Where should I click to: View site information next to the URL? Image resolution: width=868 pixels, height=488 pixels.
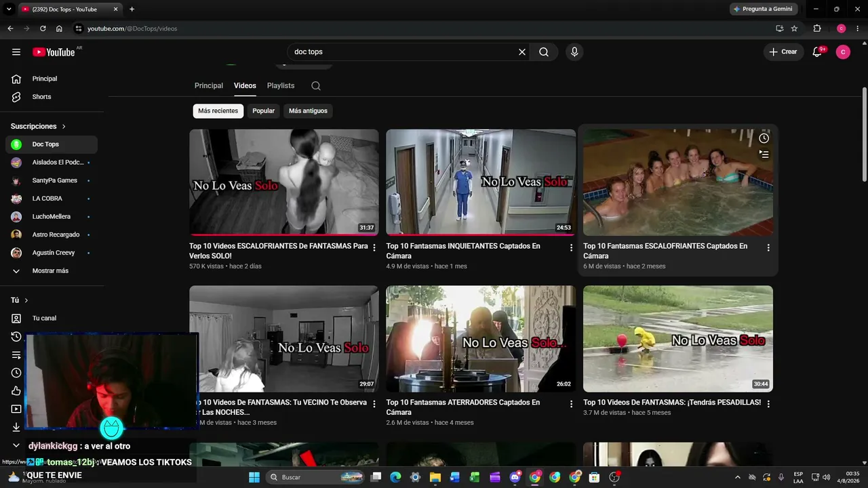coord(79,28)
